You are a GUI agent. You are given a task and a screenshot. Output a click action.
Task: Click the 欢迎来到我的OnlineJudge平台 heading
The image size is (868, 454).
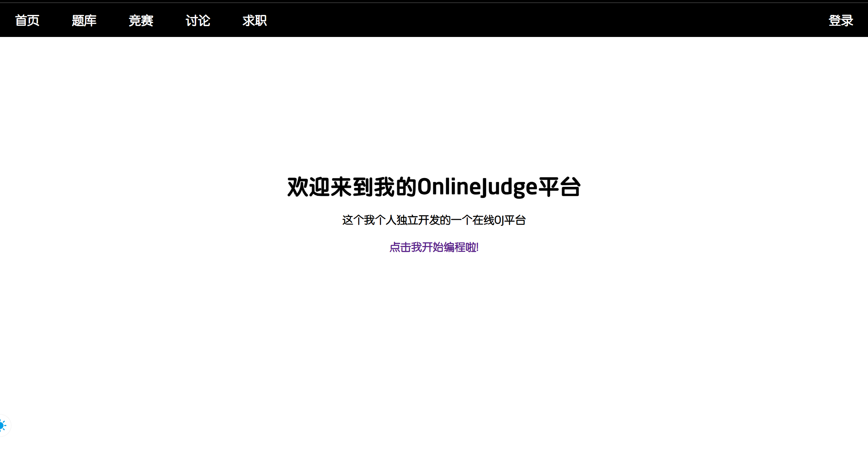[x=434, y=187]
